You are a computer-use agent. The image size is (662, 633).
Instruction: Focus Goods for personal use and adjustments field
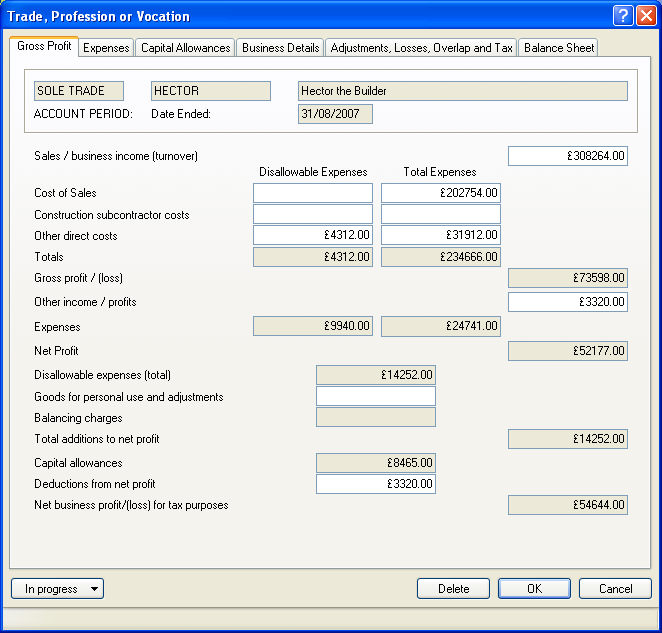(x=376, y=397)
